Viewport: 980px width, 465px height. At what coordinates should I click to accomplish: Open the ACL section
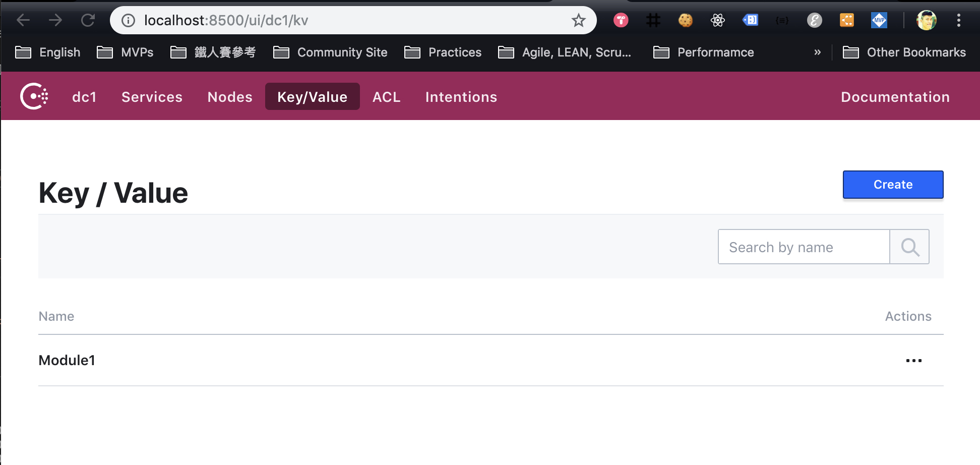pyautogui.click(x=386, y=97)
